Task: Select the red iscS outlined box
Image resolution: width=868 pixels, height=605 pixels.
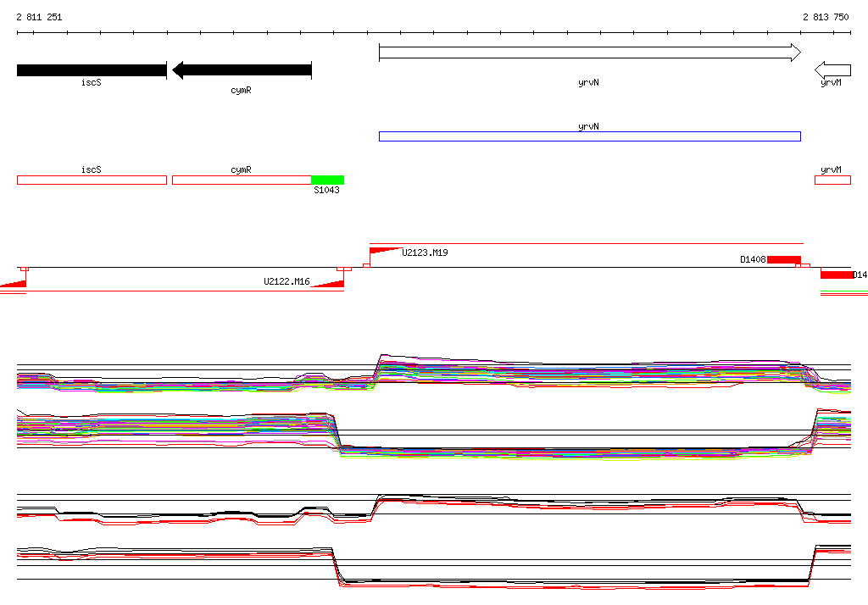Action: 92,180
